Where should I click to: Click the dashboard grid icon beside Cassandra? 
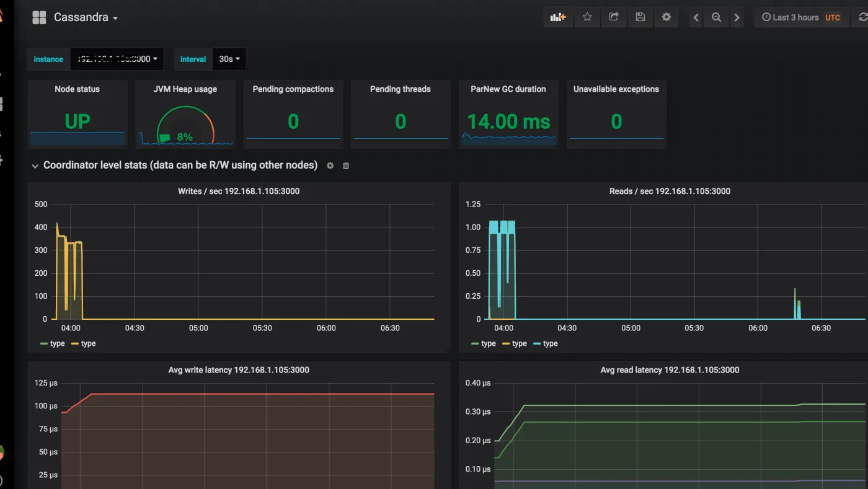coord(39,17)
